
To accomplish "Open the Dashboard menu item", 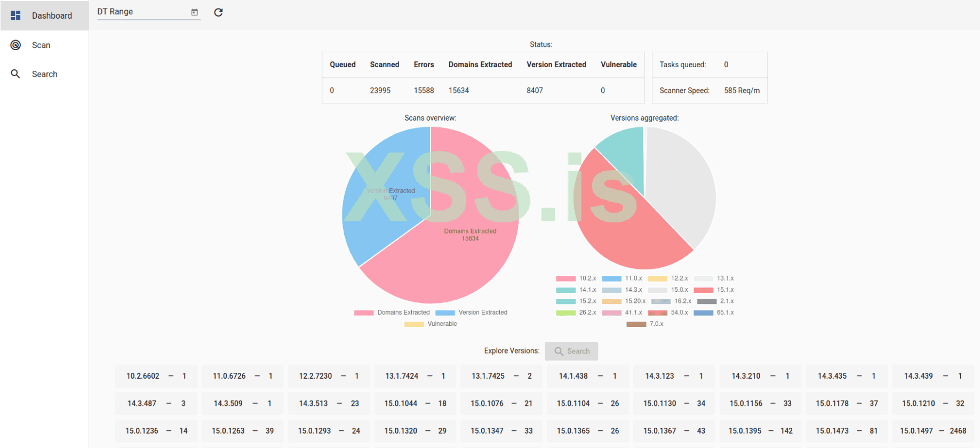I will (44, 15).
